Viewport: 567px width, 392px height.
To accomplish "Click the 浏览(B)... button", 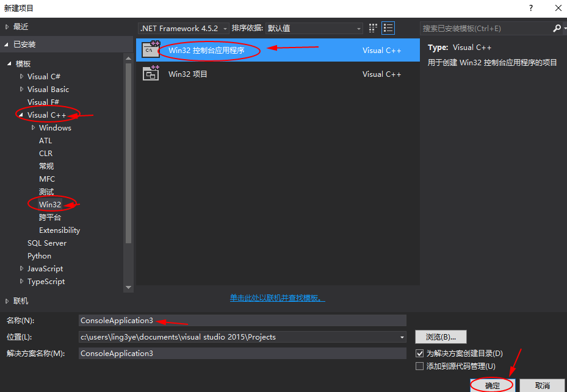I will click(x=441, y=337).
